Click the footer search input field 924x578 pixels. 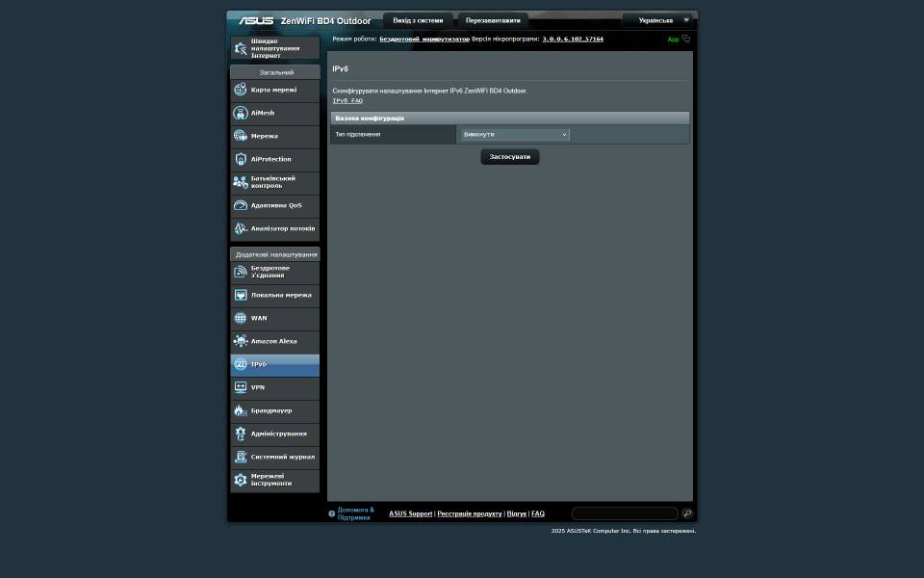point(625,513)
